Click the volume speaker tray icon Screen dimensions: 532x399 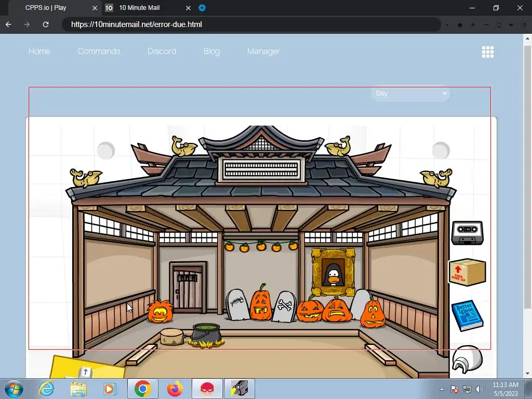tap(480, 389)
